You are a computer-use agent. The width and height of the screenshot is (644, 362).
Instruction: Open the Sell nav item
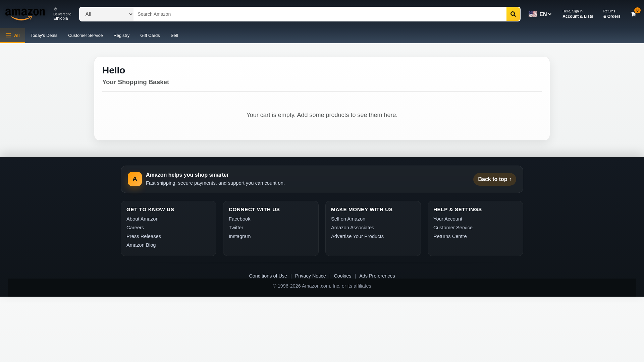click(174, 35)
